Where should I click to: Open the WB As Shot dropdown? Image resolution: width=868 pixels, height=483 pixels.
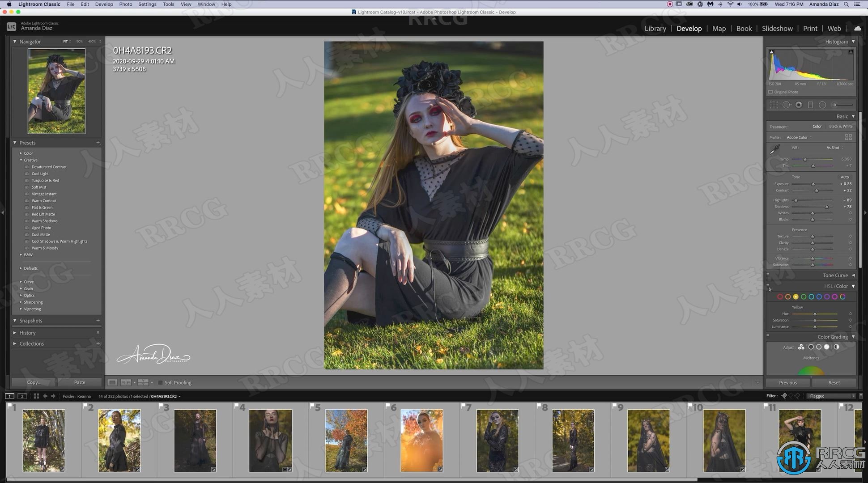(x=834, y=148)
